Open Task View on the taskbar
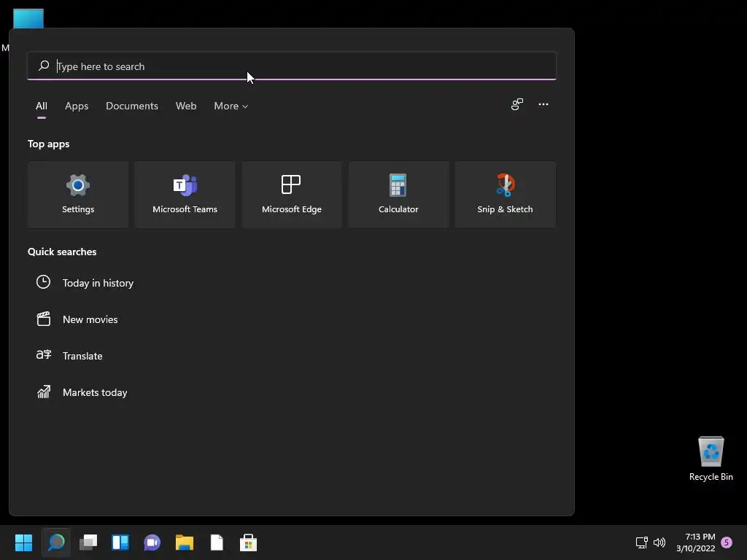This screenshot has height=560, width=747. pos(88,542)
